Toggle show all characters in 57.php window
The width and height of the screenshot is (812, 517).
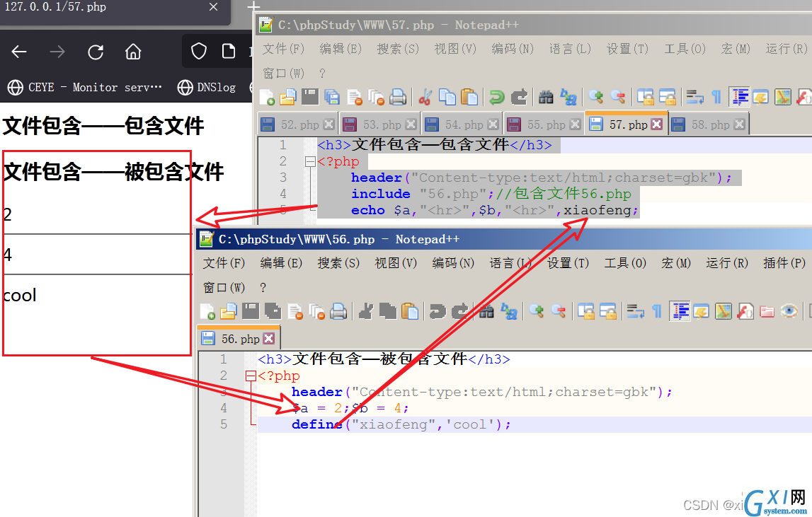716,97
